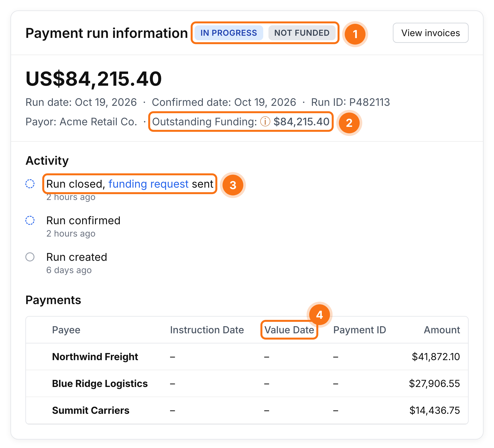This screenshot has height=448, width=494.
Task: Click the 6 days ago timestamp
Action: click(69, 270)
